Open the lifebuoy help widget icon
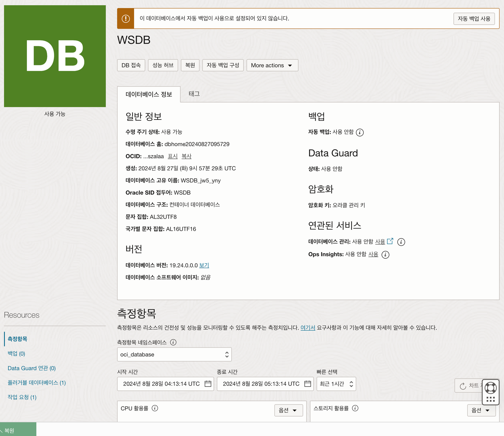Image resolution: width=504 pixels, height=436 pixels. click(490, 388)
